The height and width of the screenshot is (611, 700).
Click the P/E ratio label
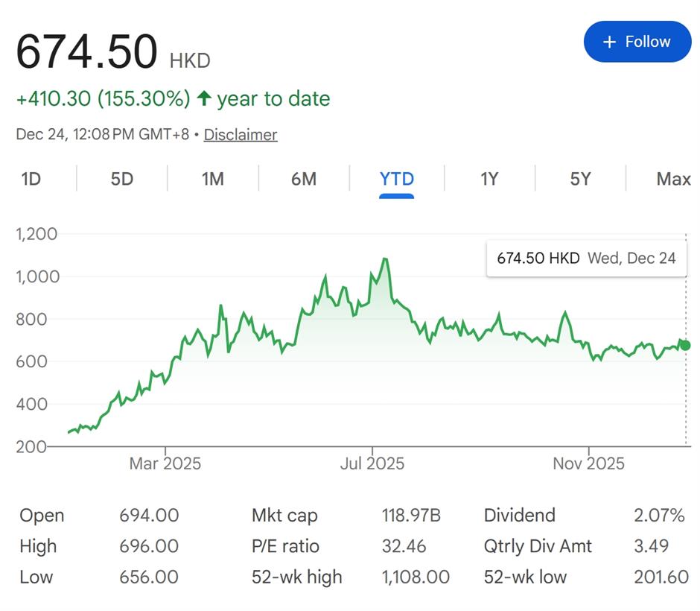[285, 546]
